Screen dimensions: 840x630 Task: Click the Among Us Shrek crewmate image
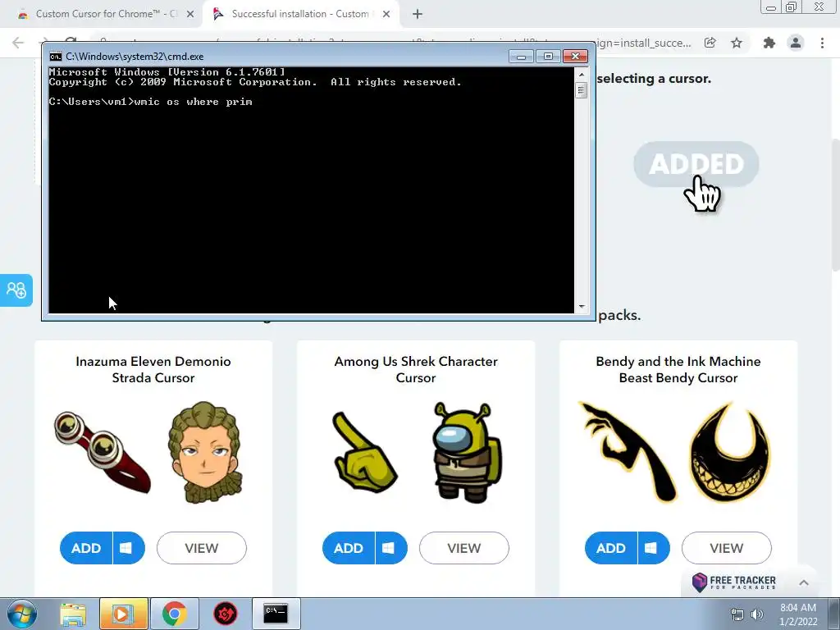coord(466,453)
